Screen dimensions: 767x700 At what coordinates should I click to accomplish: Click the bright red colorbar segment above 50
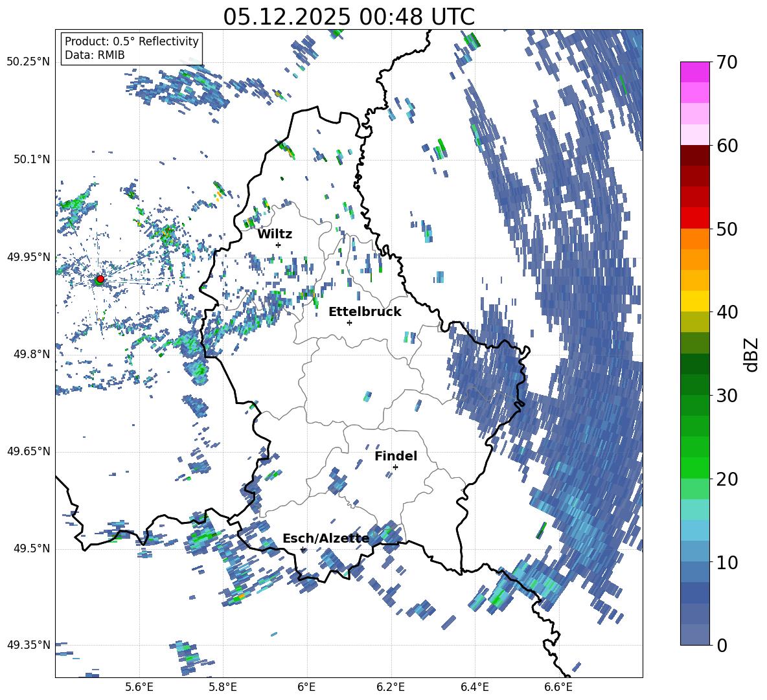pyautogui.click(x=694, y=218)
